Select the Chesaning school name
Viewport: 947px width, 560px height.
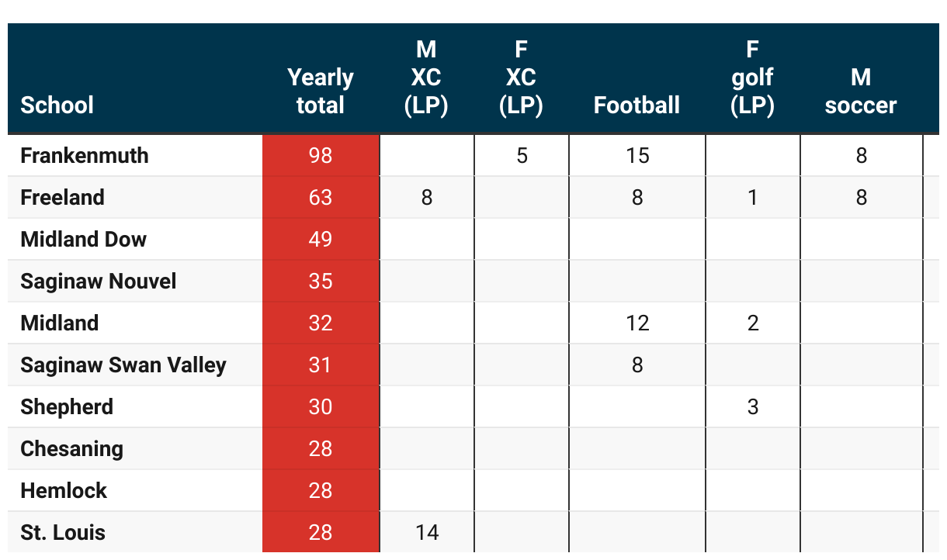tap(71, 448)
